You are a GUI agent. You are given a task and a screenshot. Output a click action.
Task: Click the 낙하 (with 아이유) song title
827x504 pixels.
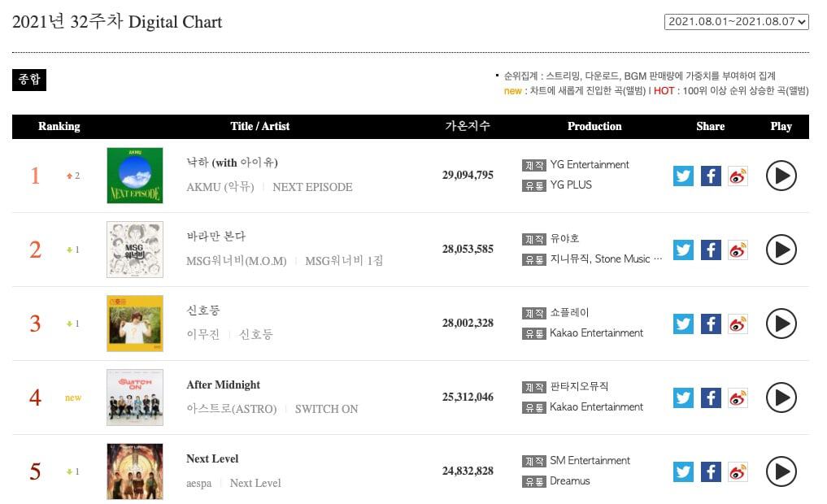(x=232, y=163)
